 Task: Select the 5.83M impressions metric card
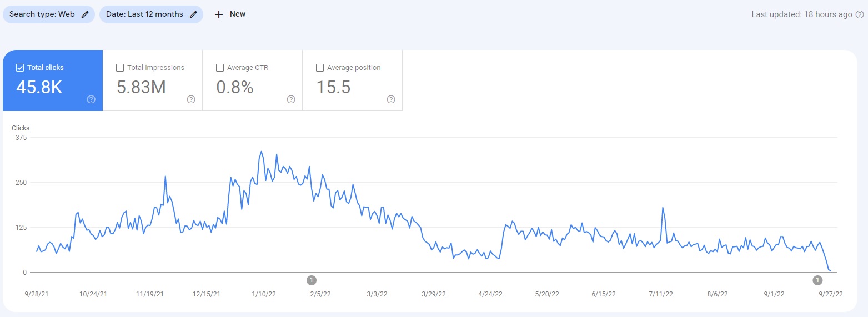[x=153, y=80]
